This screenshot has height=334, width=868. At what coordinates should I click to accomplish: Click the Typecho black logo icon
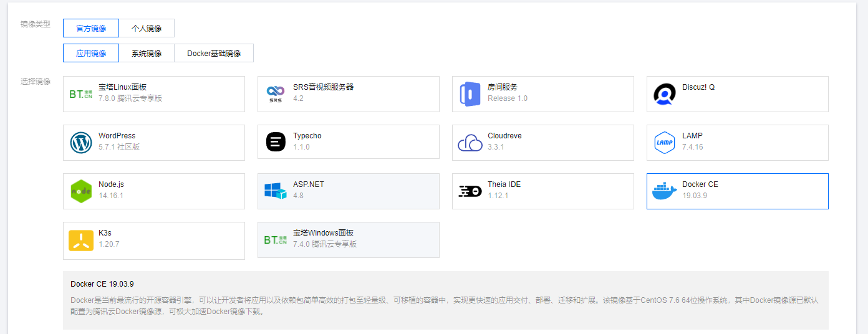coord(276,143)
